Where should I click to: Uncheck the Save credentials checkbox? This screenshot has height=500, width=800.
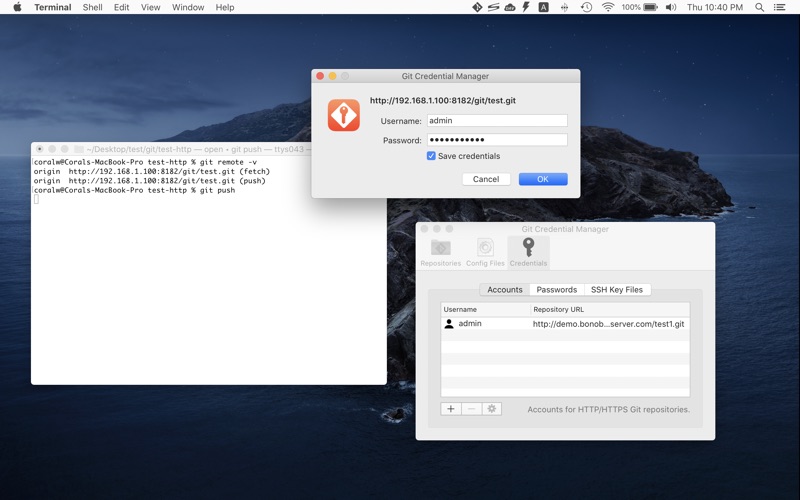point(431,156)
